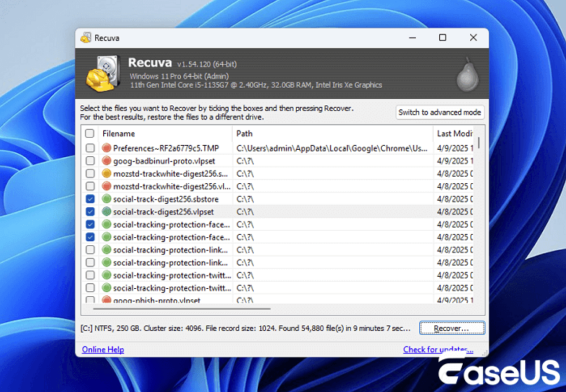Open the Online Help link
The height and width of the screenshot is (392, 566).
103,349
